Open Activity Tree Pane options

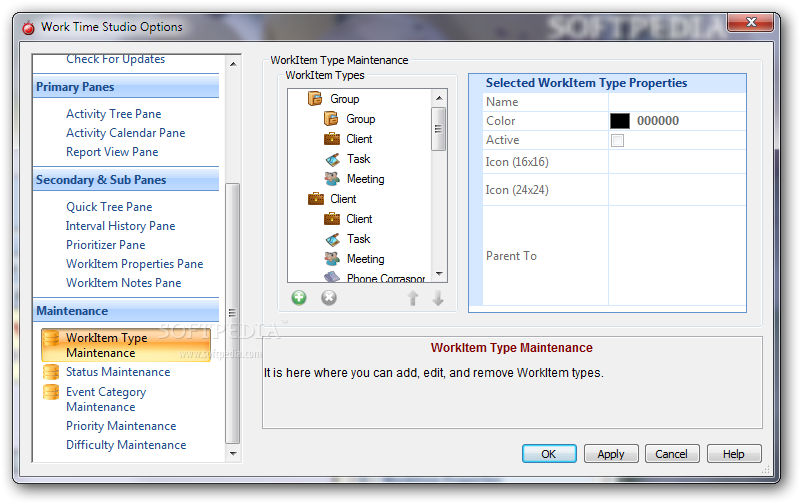click(x=113, y=114)
